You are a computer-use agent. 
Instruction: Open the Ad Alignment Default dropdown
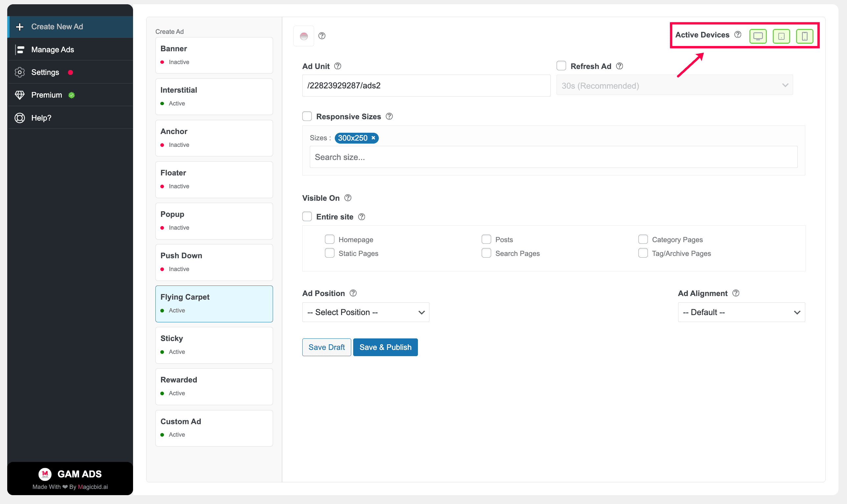742,312
